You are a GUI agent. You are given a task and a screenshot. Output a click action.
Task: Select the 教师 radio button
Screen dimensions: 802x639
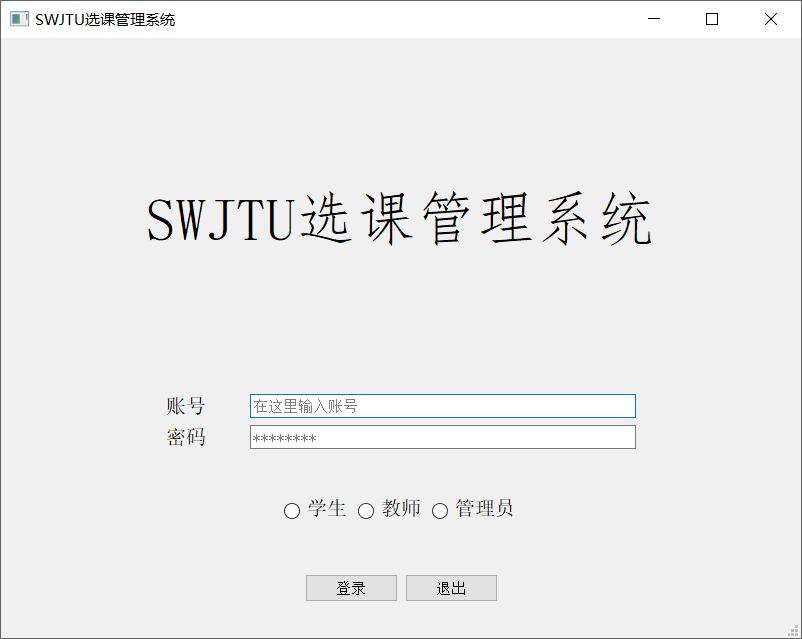pos(366,510)
